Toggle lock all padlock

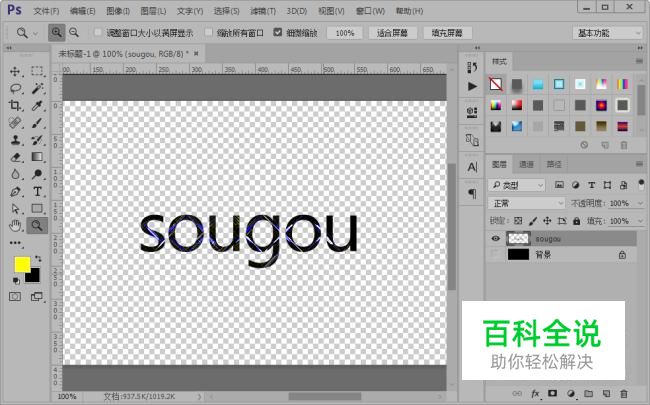tap(576, 221)
